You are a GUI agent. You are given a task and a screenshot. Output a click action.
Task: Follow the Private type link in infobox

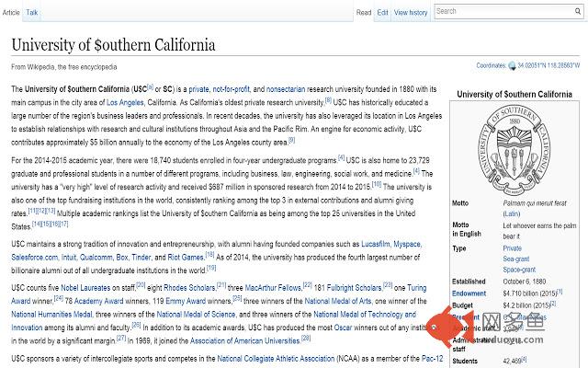pos(513,248)
